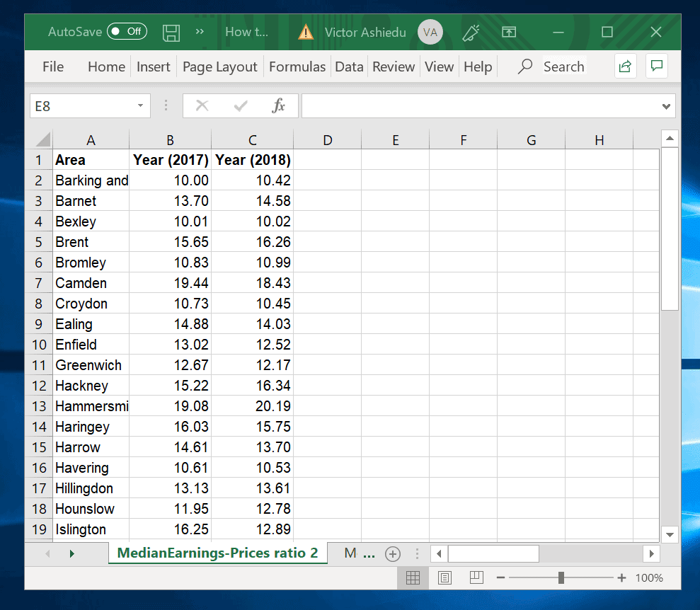The height and width of the screenshot is (610, 700).
Task: Switch to Page Break Preview icon
Action: 476,578
